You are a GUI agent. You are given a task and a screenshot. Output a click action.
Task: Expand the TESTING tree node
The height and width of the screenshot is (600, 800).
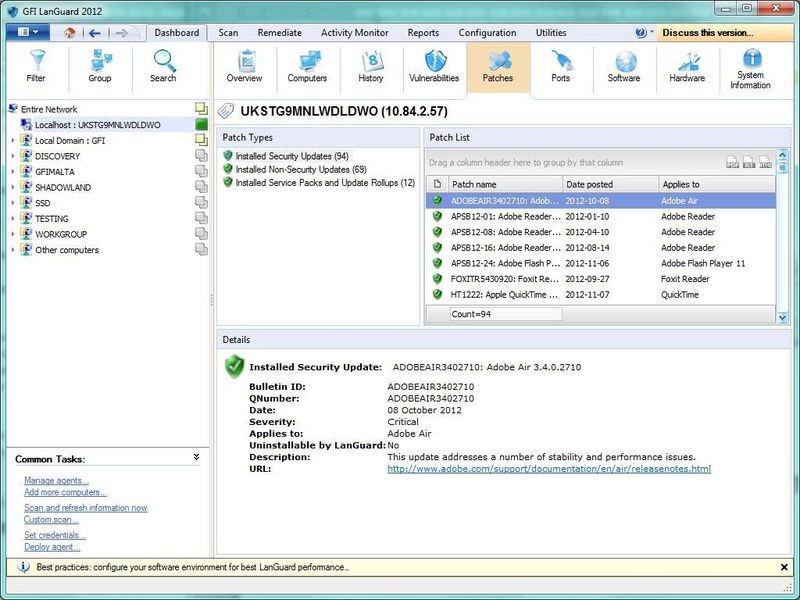click(x=13, y=218)
